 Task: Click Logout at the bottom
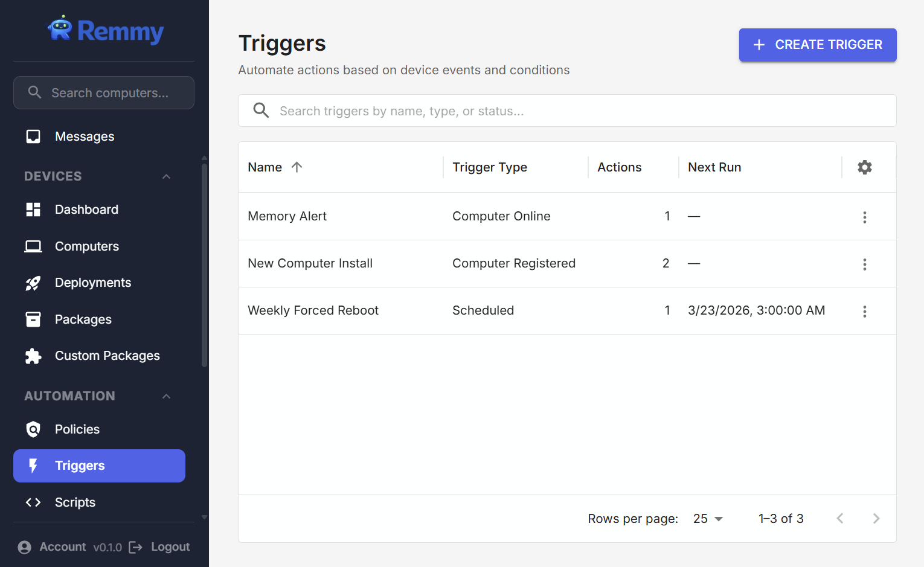click(x=170, y=546)
